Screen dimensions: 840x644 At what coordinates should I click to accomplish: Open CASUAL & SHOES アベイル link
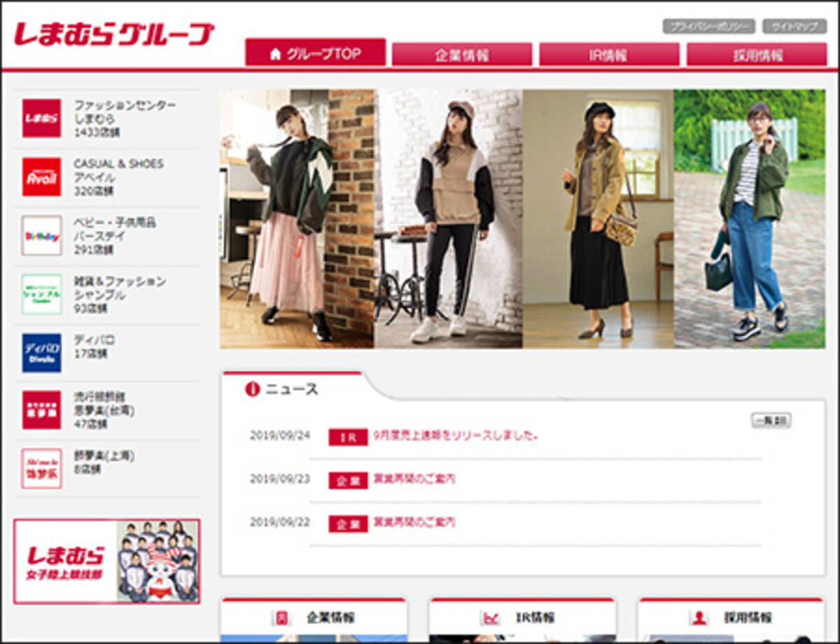[118, 170]
